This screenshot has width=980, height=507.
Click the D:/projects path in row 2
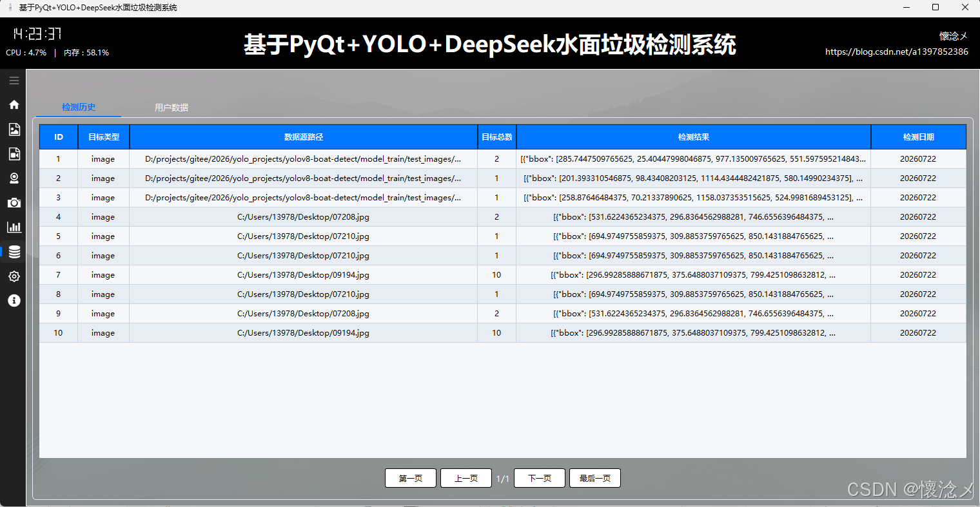point(303,178)
